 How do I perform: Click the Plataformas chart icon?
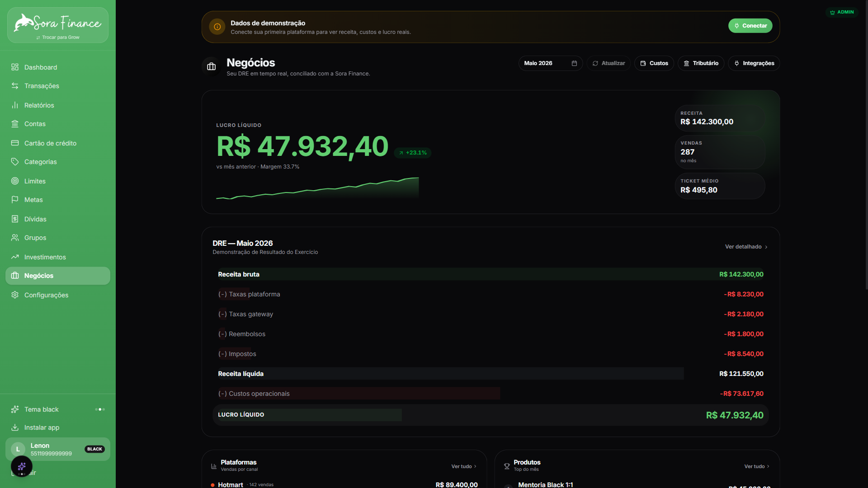click(x=214, y=466)
